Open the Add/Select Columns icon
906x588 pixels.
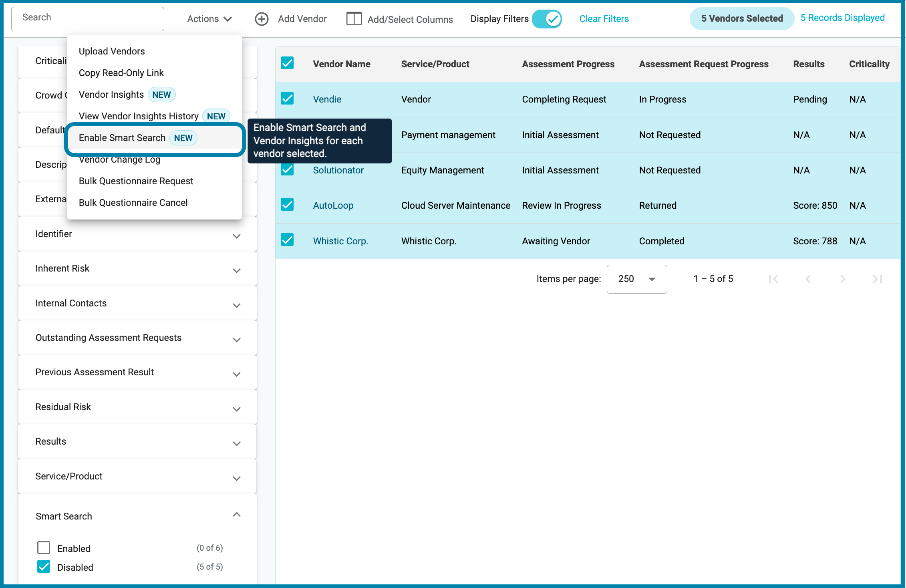pyautogui.click(x=354, y=19)
